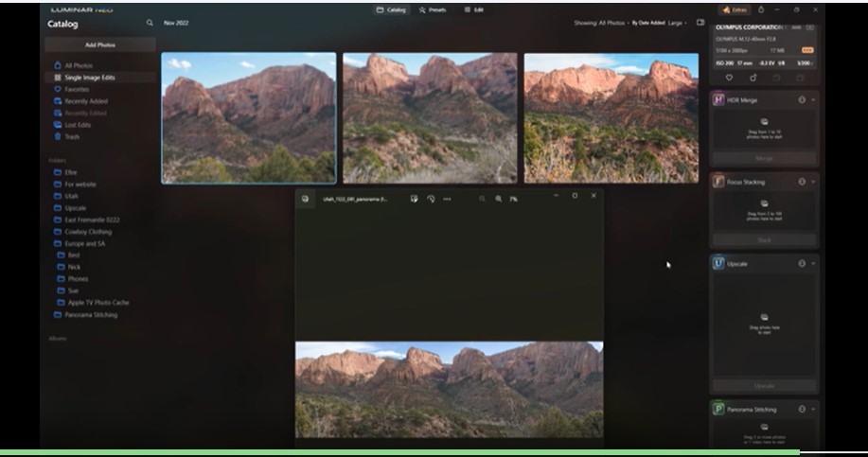
Task: Open Cowboy Clothing folder
Action: click(88, 232)
